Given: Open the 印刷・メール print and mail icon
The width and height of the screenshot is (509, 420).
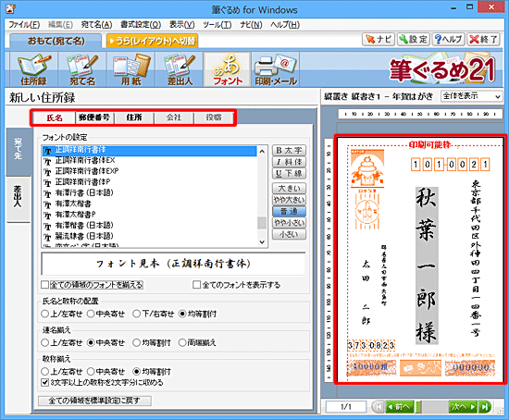Looking at the screenshot, I should (x=276, y=69).
